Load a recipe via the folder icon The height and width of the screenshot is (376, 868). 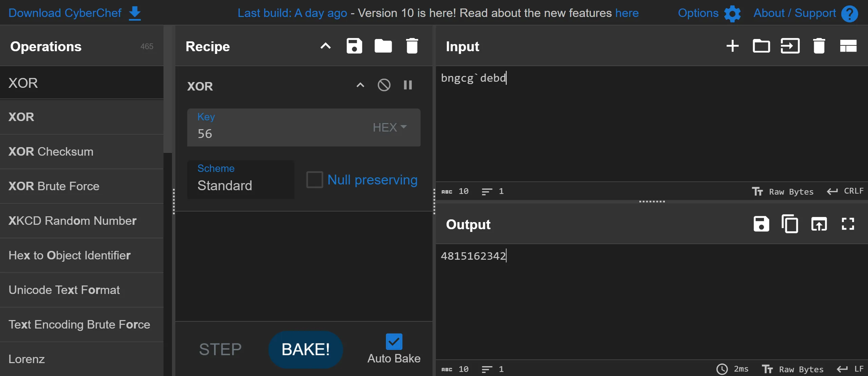[383, 46]
